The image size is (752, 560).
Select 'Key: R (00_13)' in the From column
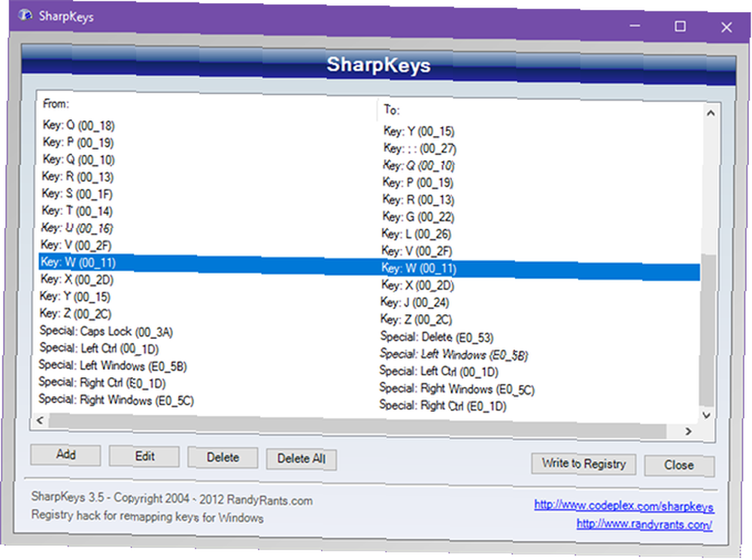[x=77, y=177]
